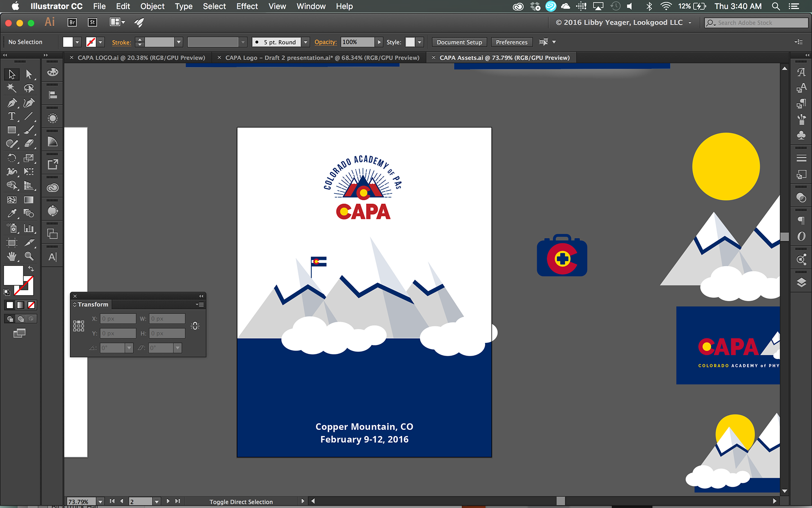This screenshot has width=812, height=508.
Task: Open the stroke weight dropdown
Action: [179, 42]
